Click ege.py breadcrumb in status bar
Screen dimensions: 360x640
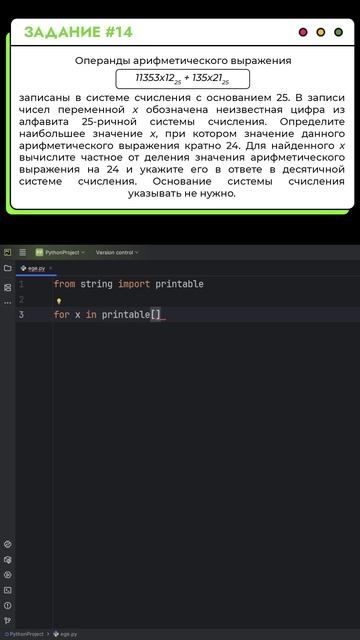[65, 634]
